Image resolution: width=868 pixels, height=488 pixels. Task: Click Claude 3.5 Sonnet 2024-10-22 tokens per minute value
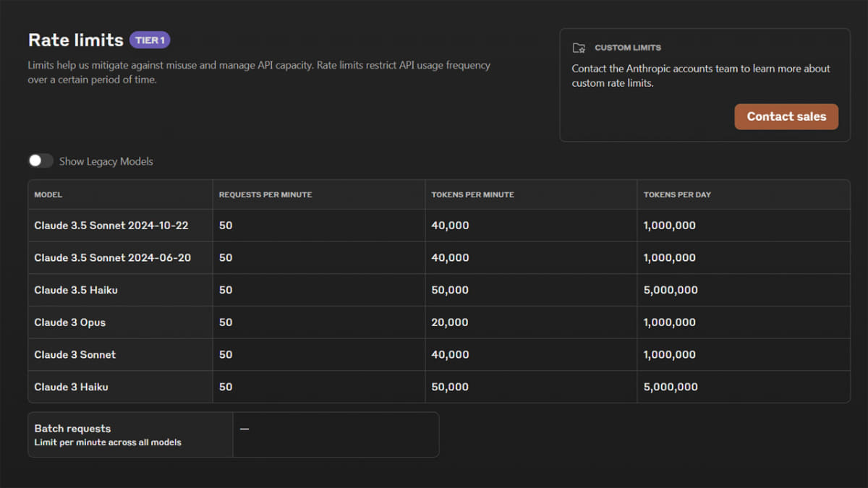450,226
